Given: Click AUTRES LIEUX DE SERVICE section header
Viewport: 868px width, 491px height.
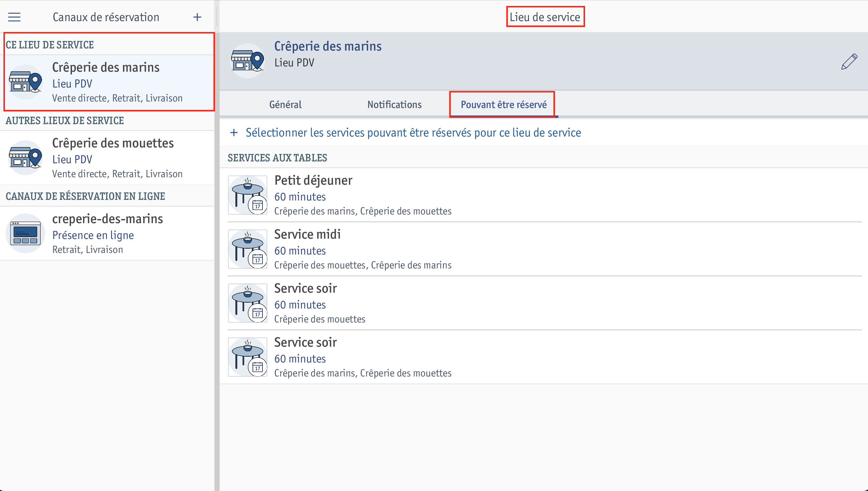Looking at the screenshot, I should [65, 120].
